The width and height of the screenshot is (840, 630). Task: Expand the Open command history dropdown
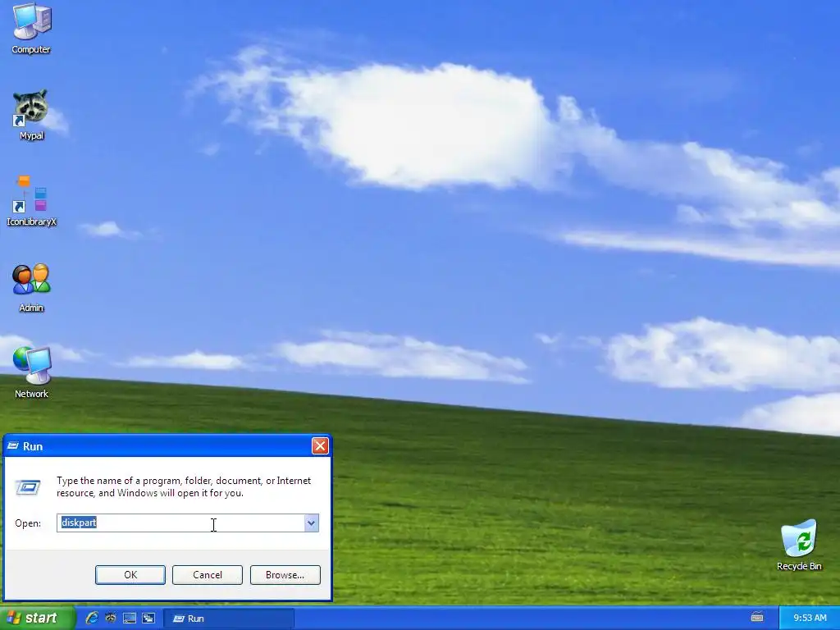[311, 523]
